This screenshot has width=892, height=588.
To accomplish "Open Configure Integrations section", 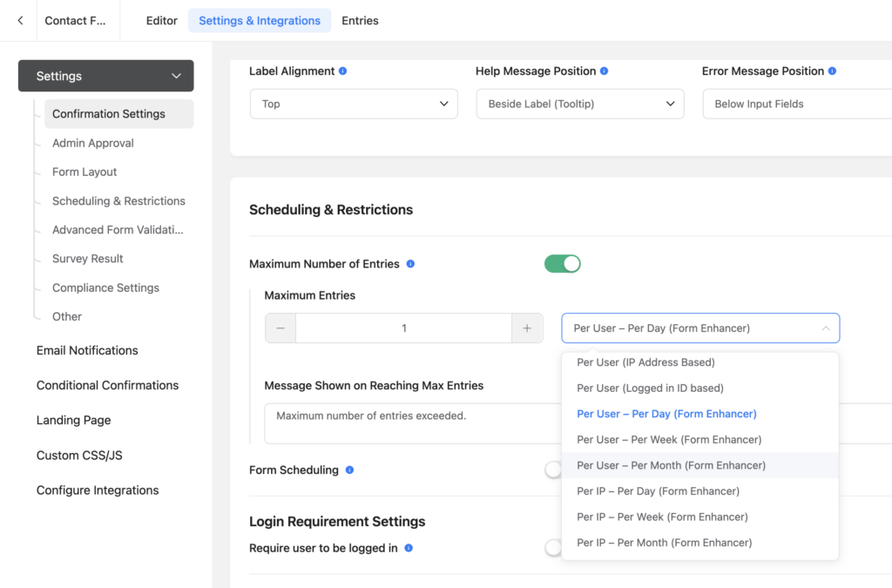I will tap(98, 490).
